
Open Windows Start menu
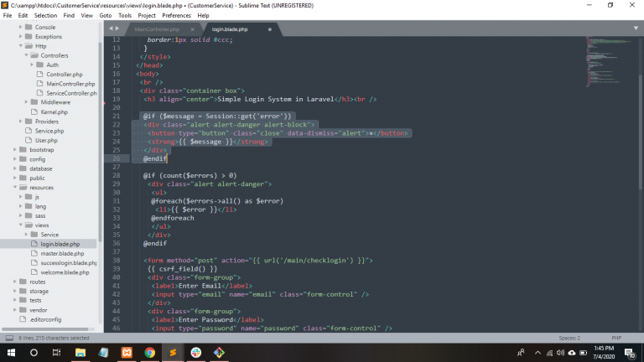(x=11, y=353)
